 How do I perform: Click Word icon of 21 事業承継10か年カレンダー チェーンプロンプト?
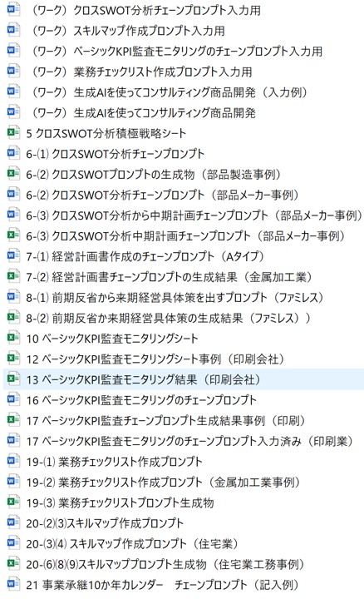[13, 584]
